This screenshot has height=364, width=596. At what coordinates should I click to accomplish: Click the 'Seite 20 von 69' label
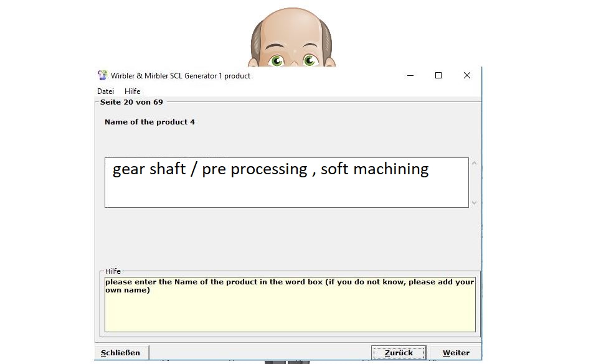pos(131,102)
